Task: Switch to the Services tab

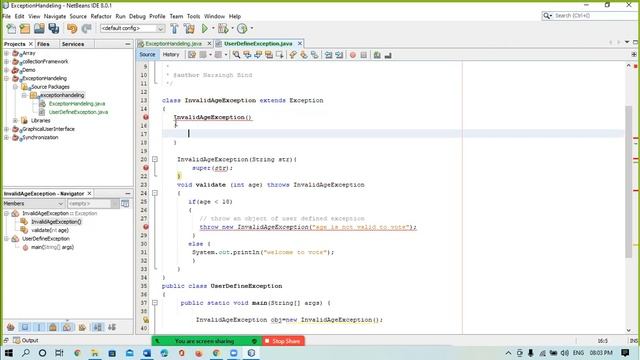Action: pyautogui.click(x=73, y=44)
